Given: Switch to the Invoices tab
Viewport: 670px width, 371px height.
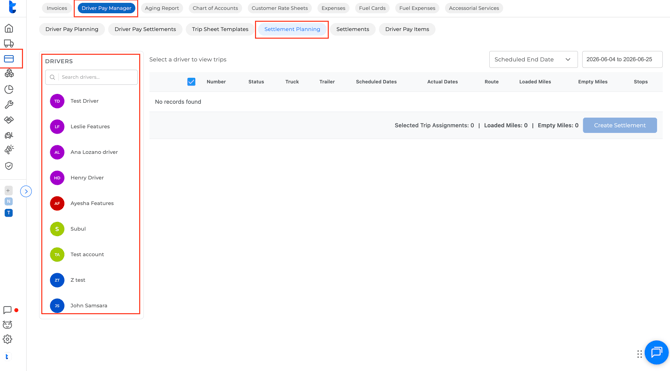Looking at the screenshot, I should [57, 8].
